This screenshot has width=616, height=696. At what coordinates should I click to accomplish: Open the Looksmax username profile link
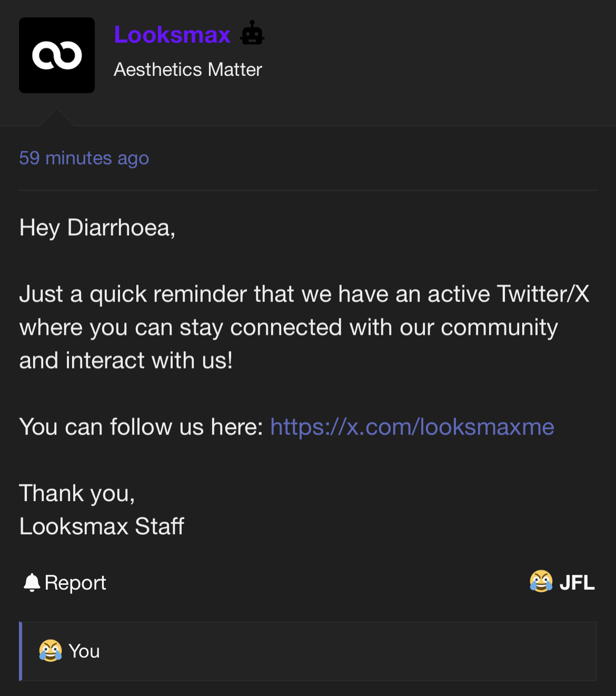(x=172, y=35)
